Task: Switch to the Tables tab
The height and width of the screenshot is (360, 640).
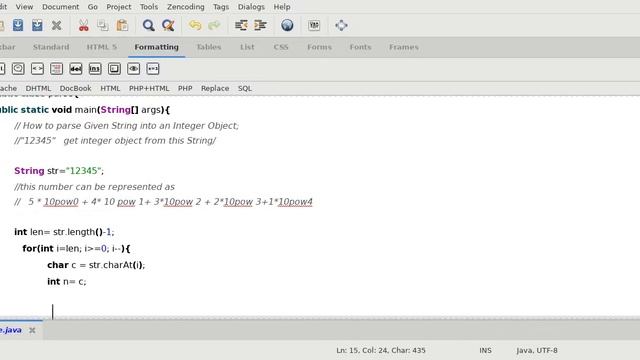Action: click(x=209, y=47)
